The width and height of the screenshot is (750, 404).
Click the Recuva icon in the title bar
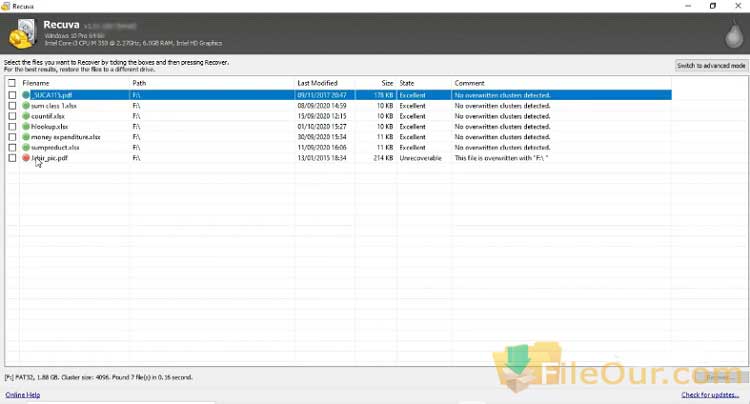[x=6, y=6]
